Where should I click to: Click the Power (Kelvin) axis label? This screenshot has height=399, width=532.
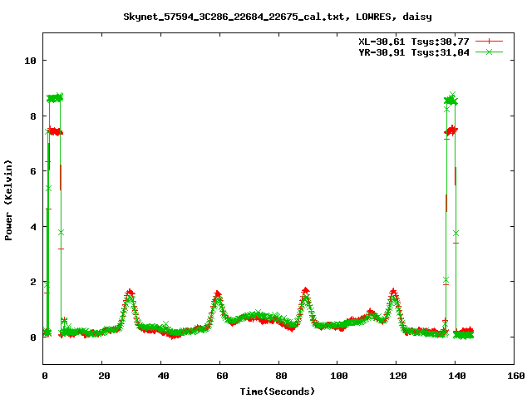[x=8, y=200]
